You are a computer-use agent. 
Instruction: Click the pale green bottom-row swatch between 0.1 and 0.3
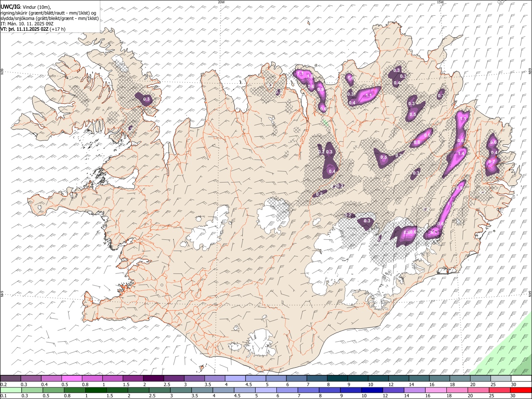tap(11, 390)
